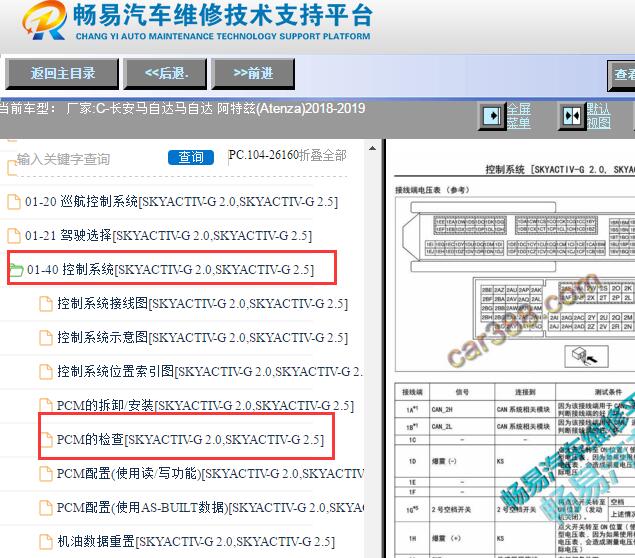This screenshot has width=635, height=558.
Task: Open 控制系统示意图 page
Action: [x=202, y=337]
